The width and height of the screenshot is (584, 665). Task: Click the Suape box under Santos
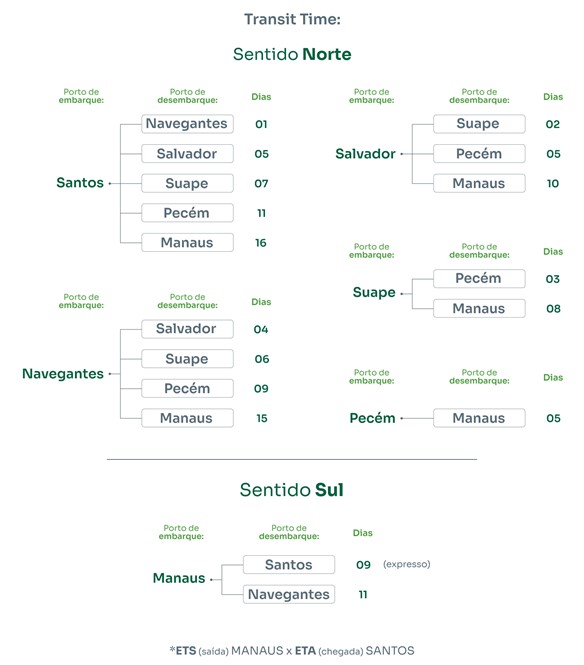click(x=187, y=183)
